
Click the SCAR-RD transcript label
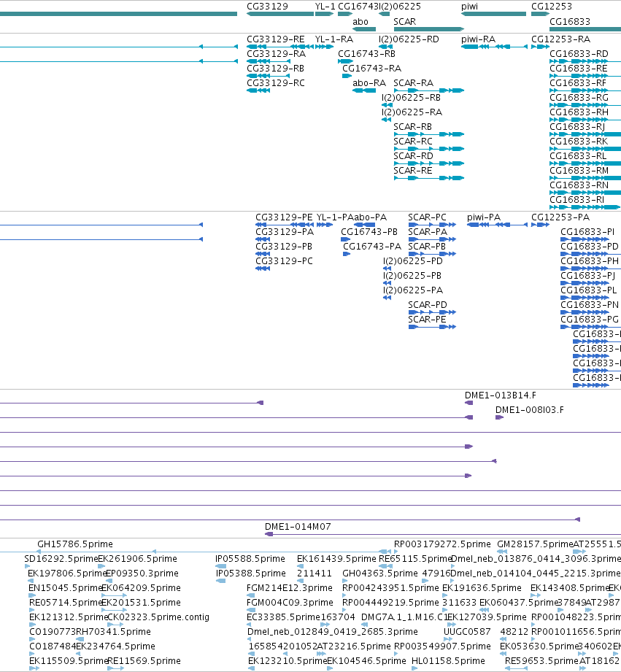[414, 156]
